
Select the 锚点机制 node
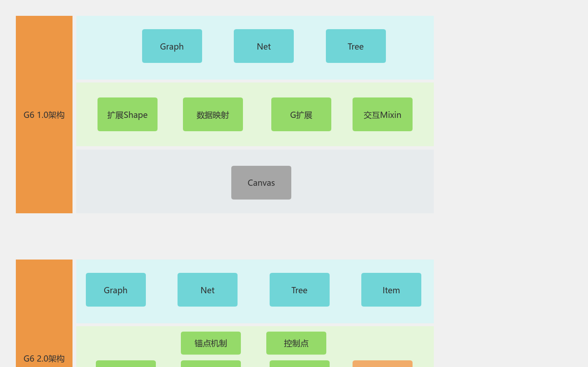[x=211, y=343]
